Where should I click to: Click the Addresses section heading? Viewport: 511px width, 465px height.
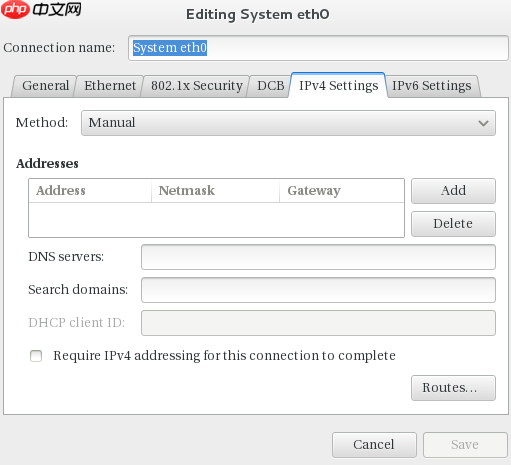47,164
